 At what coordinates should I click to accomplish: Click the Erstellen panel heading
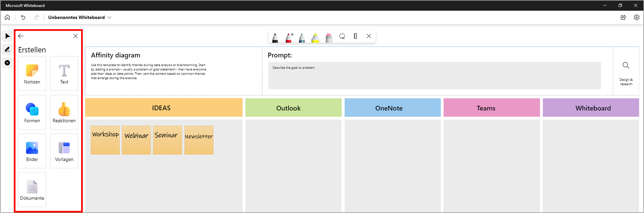[32, 50]
